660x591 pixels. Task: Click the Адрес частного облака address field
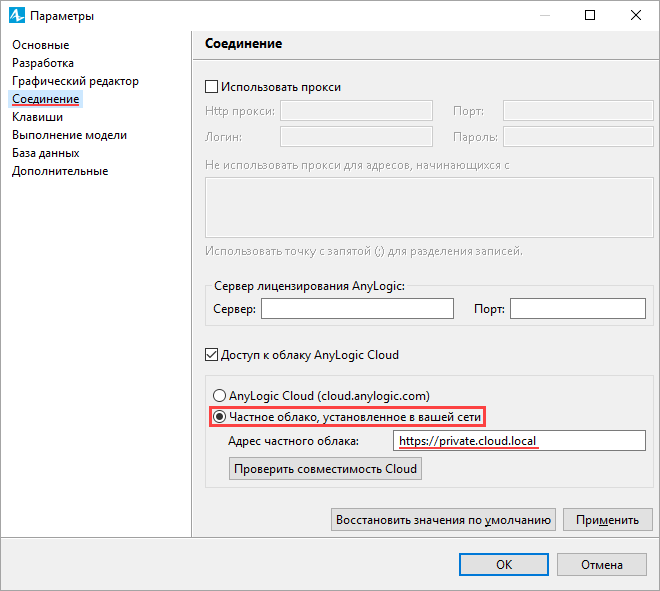[x=519, y=441]
